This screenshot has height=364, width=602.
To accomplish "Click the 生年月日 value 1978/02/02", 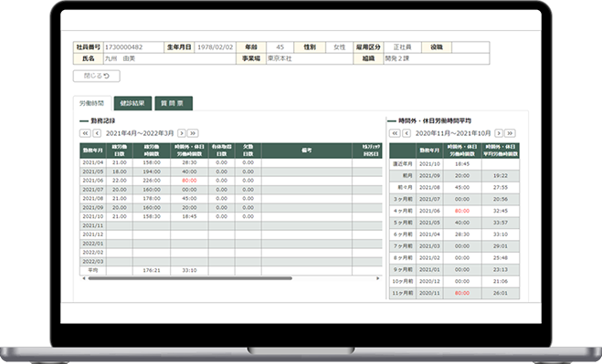I will coord(215,47).
